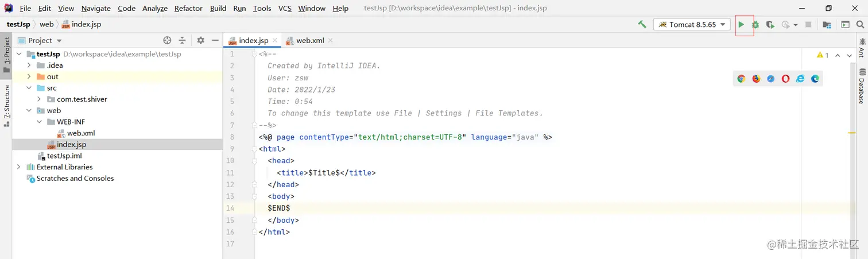This screenshot has width=868, height=259.
Task: Open the Tools menu
Action: pyautogui.click(x=262, y=8)
